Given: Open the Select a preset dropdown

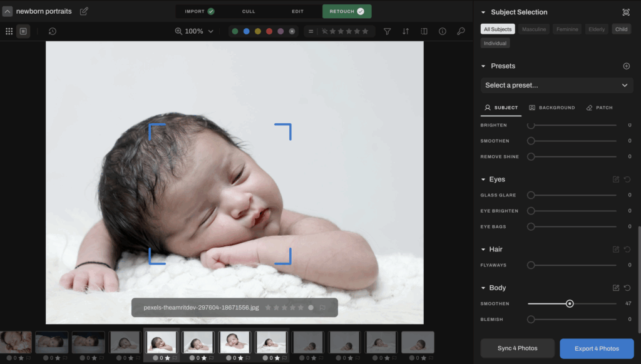Looking at the screenshot, I should click(x=556, y=85).
